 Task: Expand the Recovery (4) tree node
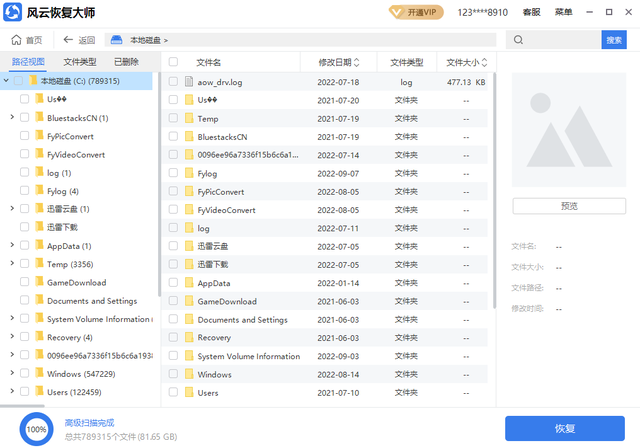pyautogui.click(x=12, y=336)
